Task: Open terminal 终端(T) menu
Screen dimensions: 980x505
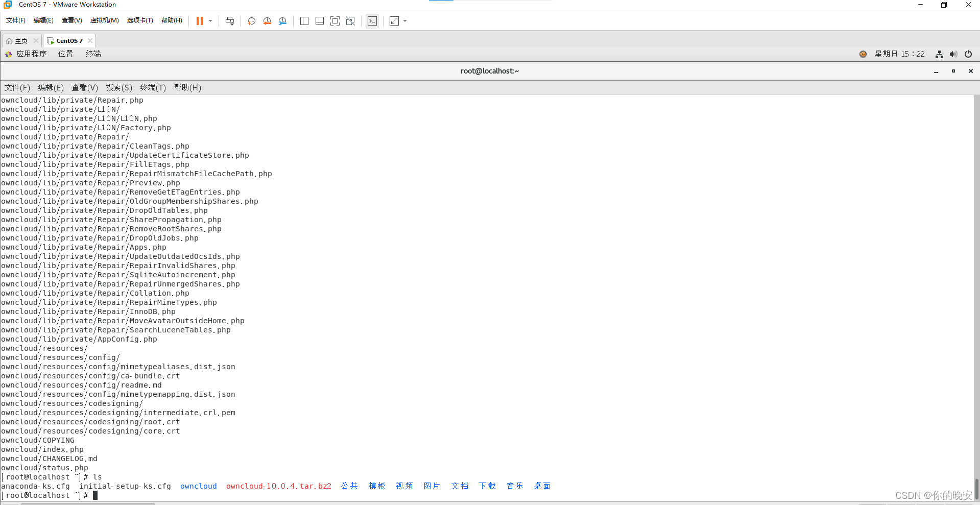Action: (153, 88)
